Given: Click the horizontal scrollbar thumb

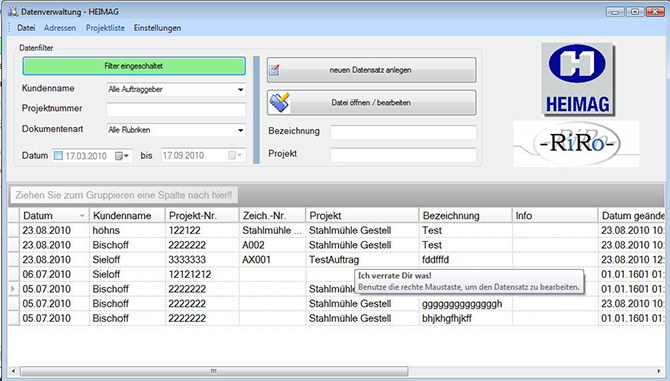Looking at the screenshot, I should [x=214, y=371].
